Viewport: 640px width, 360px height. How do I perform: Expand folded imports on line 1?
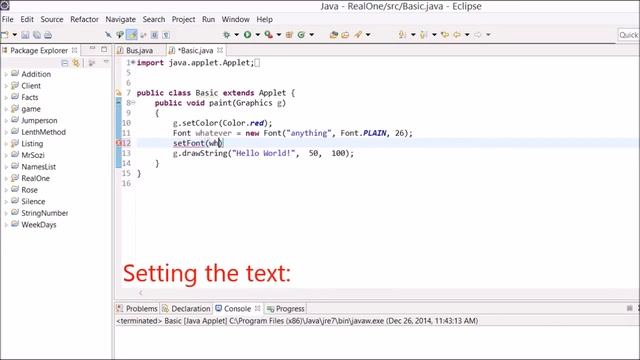coord(133,63)
